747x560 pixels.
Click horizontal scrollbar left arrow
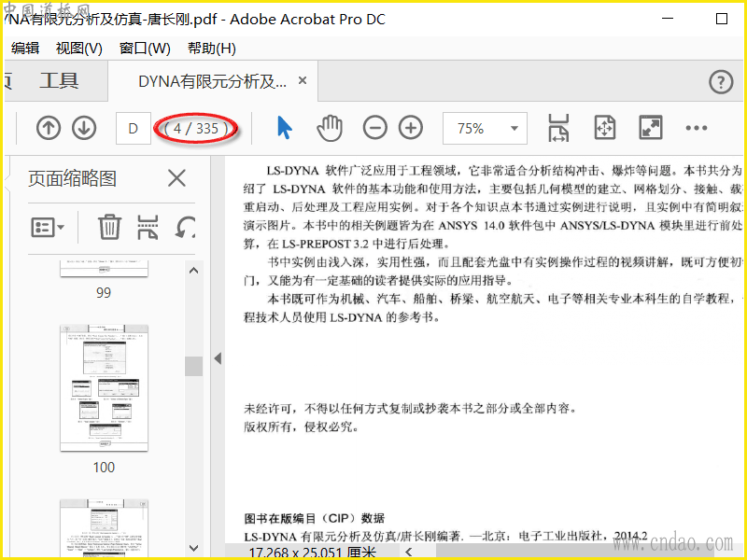(409, 552)
